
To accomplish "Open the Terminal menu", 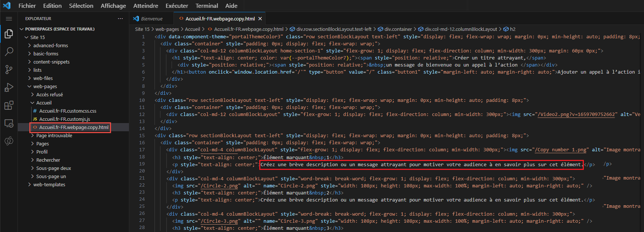I will [207, 6].
